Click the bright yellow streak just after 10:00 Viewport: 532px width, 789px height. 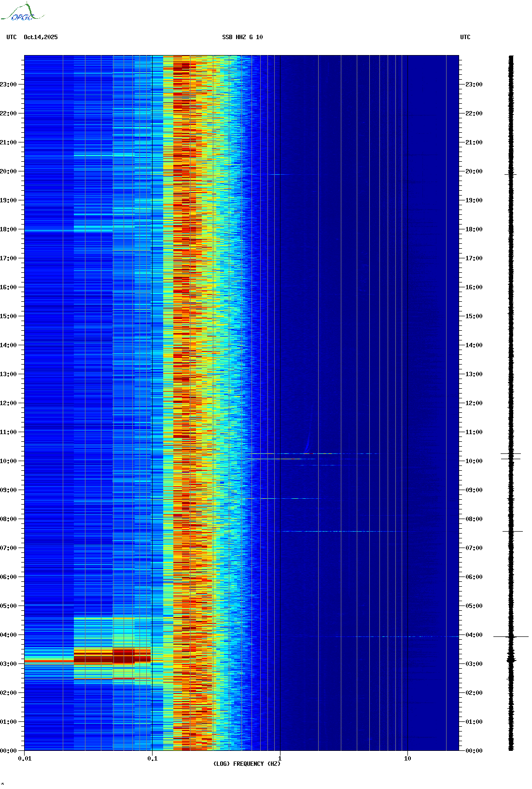coord(280,459)
